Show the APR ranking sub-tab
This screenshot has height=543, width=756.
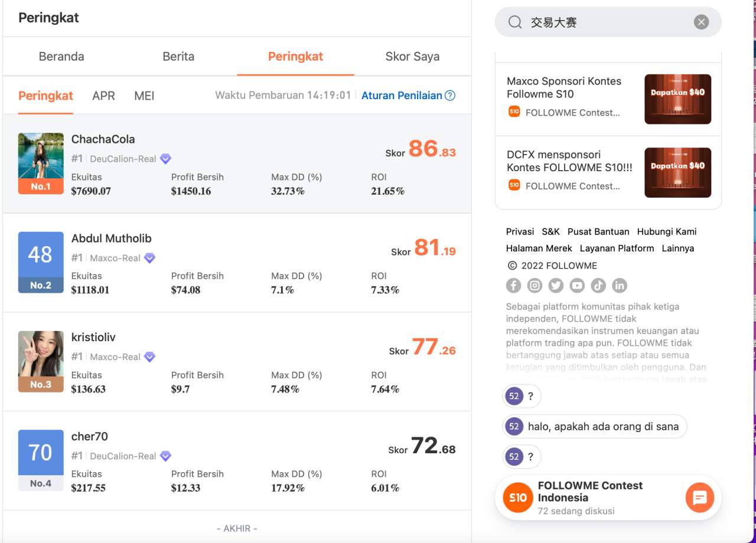103,96
